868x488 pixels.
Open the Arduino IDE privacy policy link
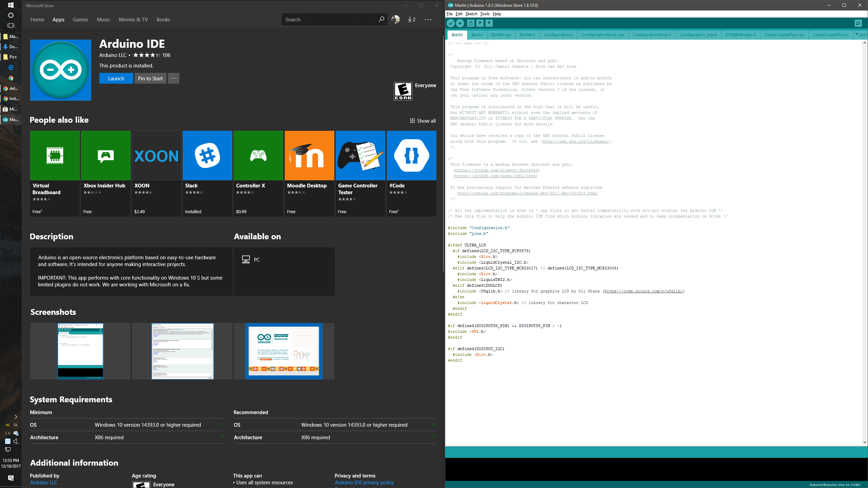click(x=364, y=483)
